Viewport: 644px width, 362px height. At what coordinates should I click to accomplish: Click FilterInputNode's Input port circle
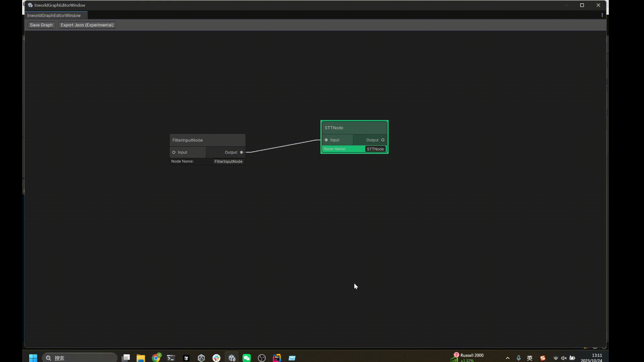(174, 153)
